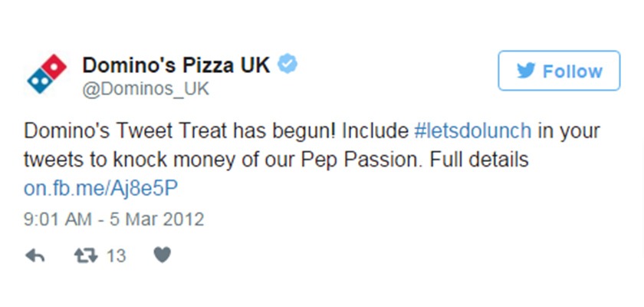
Task: Click the Domino's logo avatar
Action: (x=47, y=74)
